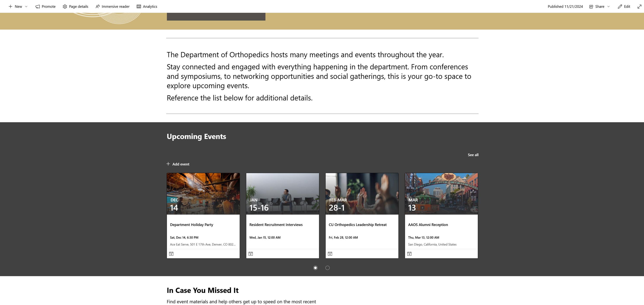Viewport: 644px width, 305px height.
Task: Launch Immersive reader
Action: click(x=113, y=6)
